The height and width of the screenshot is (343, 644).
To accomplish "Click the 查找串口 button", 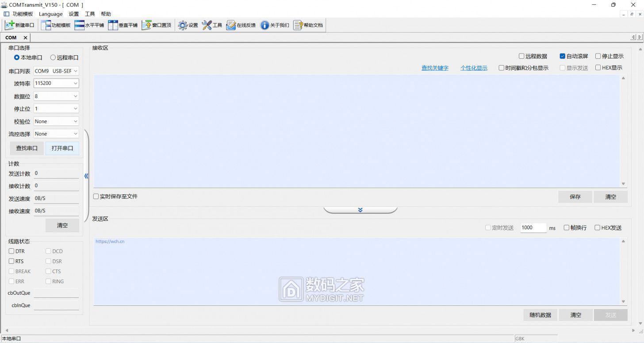I will point(27,148).
